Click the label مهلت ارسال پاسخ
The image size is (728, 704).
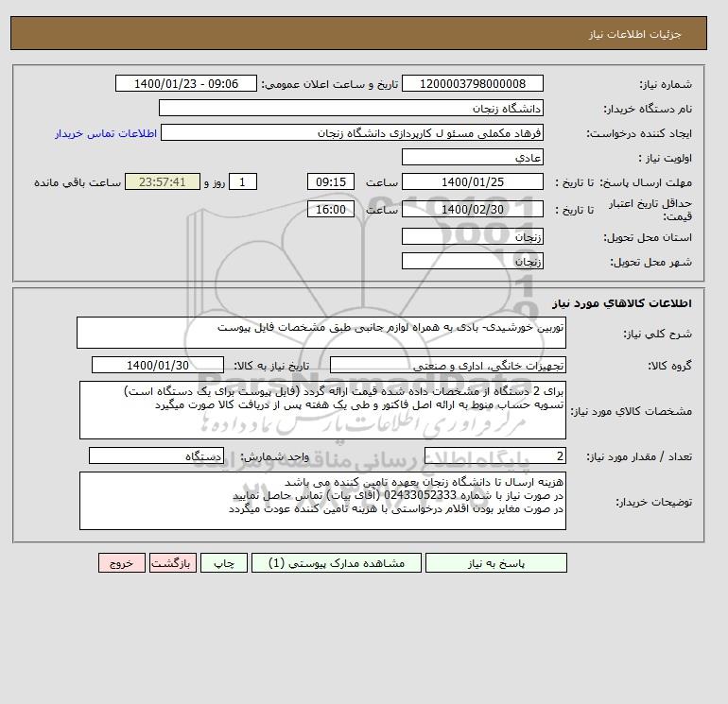click(646, 182)
